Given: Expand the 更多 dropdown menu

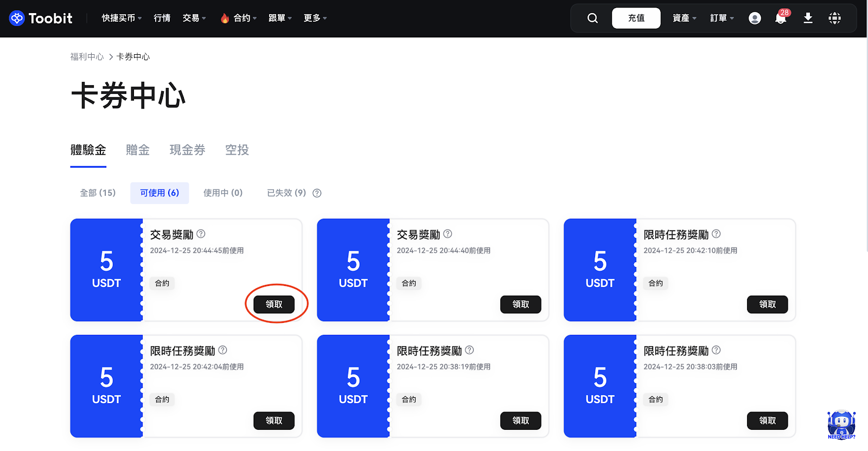Looking at the screenshot, I should (315, 18).
